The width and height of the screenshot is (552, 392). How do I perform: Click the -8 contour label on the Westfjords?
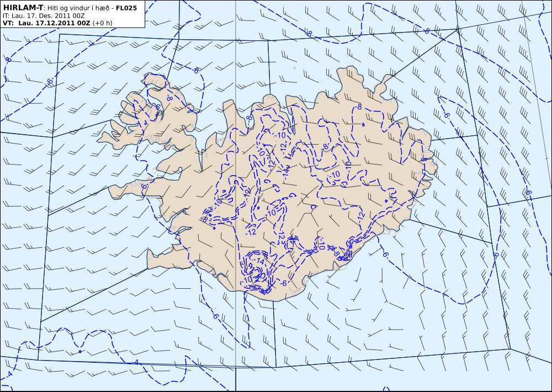coord(169,98)
